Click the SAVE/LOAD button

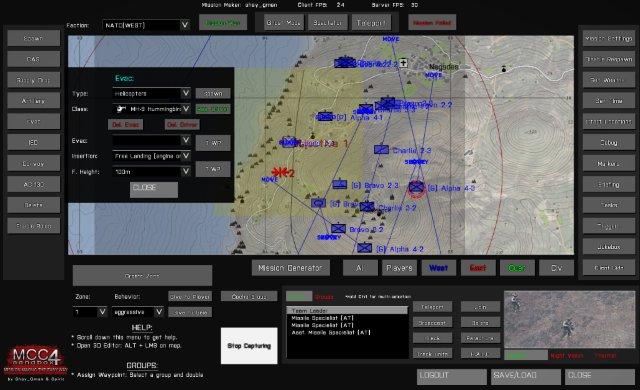(x=526, y=376)
